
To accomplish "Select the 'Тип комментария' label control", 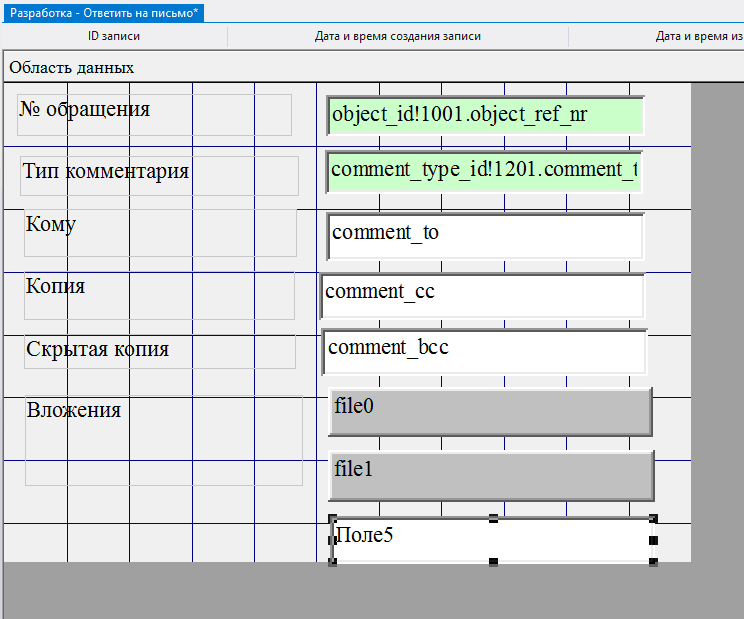I will tap(160, 175).
